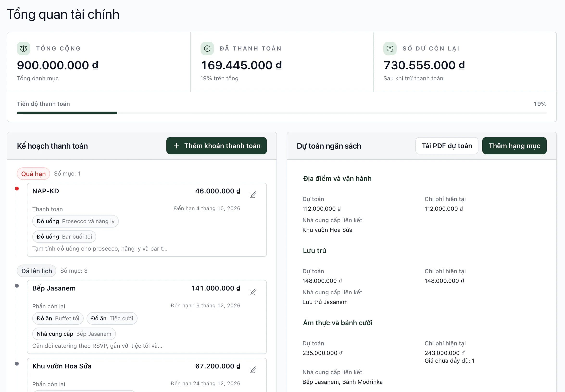Click the Đã lên lịch status badge

pyautogui.click(x=36, y=271)
